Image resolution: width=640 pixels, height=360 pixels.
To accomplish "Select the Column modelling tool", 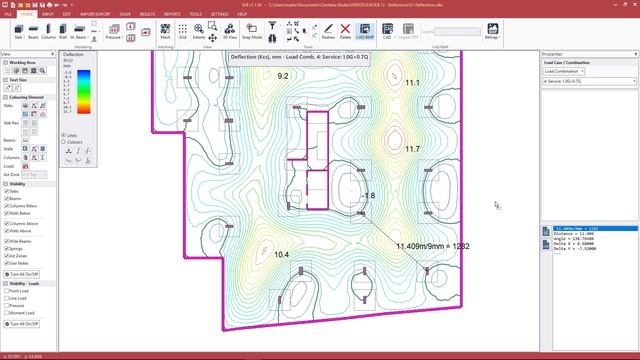I will (x=48, y=31).
